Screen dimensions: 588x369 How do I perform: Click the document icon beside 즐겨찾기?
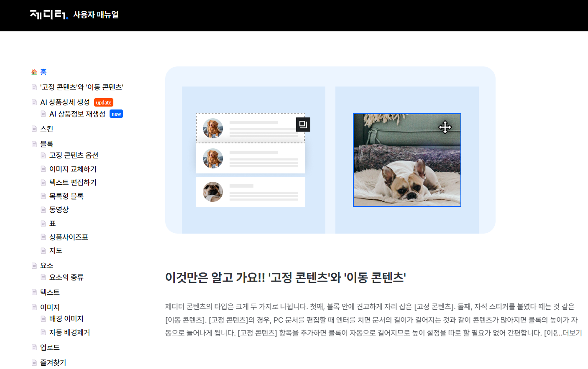[x=33, y=362]
